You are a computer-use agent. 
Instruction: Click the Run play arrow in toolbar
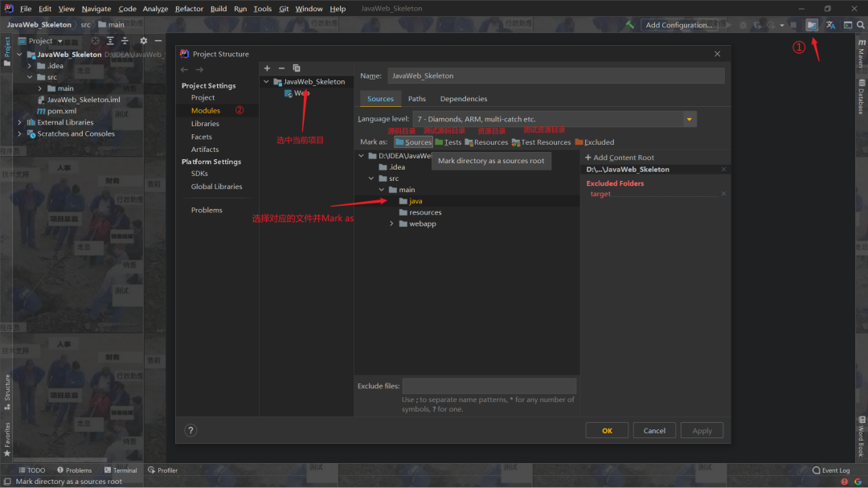click(x=728, y=25)
